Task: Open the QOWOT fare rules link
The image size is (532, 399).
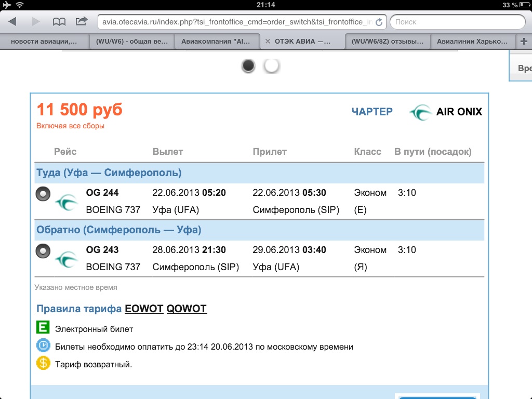Action: 187,309
